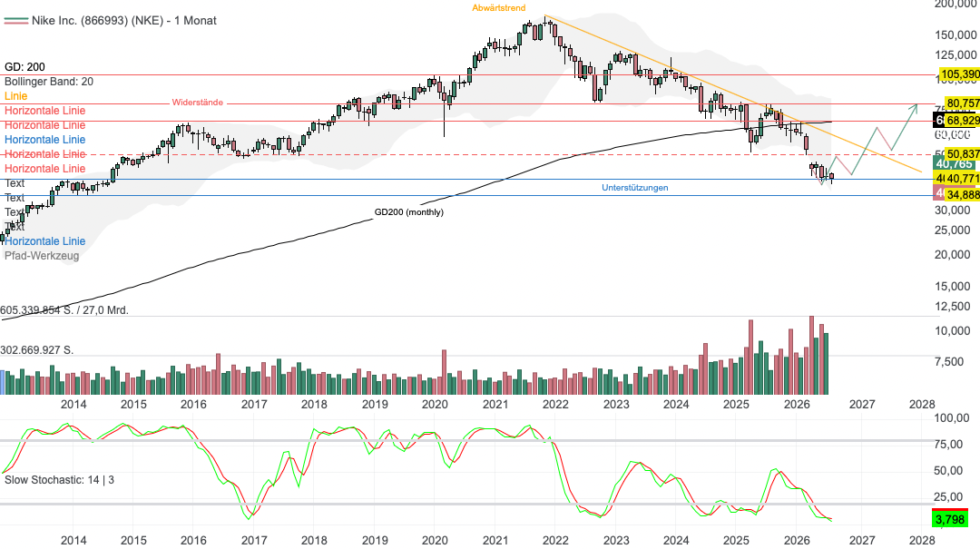Click the '302.669.927 S.' volume label
This screenshot has height=549, width=980.
coord(37,350)
